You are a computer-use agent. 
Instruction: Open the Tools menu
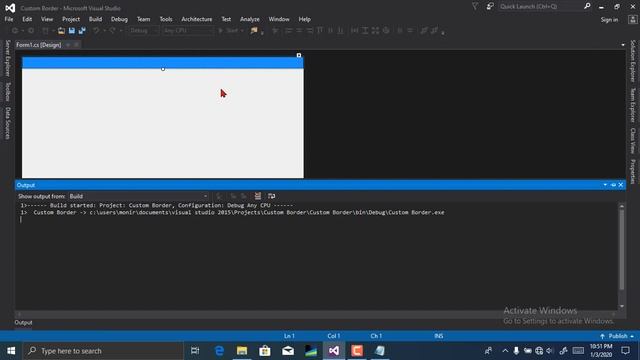[166, 19]
